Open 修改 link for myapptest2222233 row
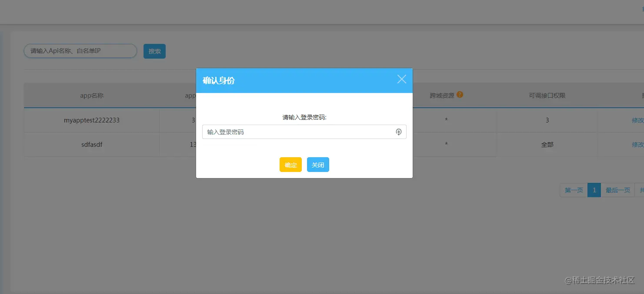This screenshot has width=644, height=294. coord(638,120)
